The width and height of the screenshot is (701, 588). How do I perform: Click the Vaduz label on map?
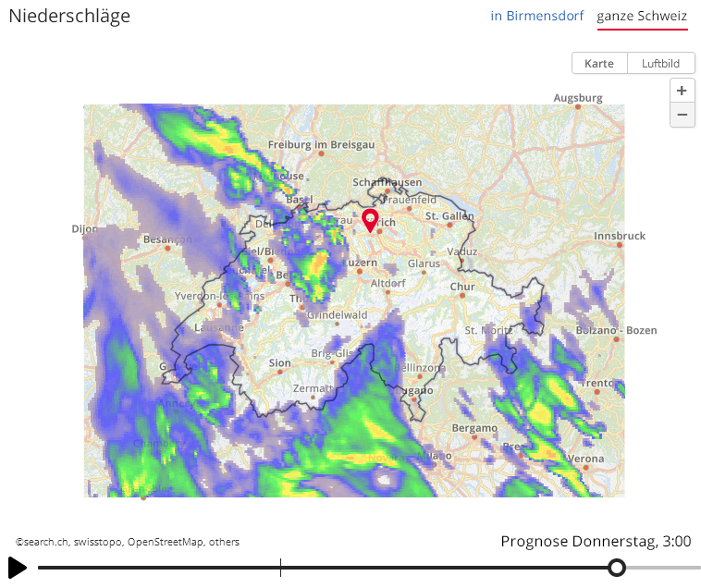tap(462, 251)
